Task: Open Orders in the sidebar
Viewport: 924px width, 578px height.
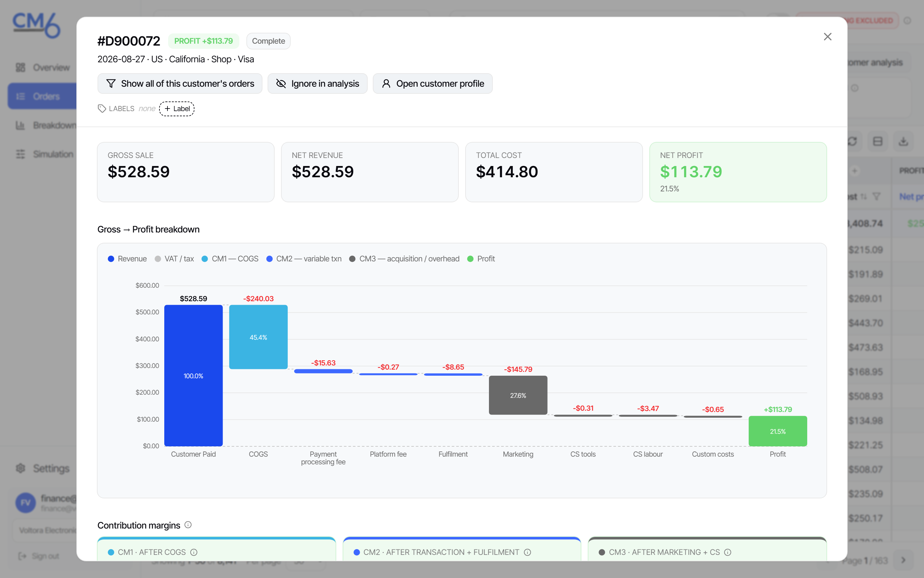Action: (43, 96)
